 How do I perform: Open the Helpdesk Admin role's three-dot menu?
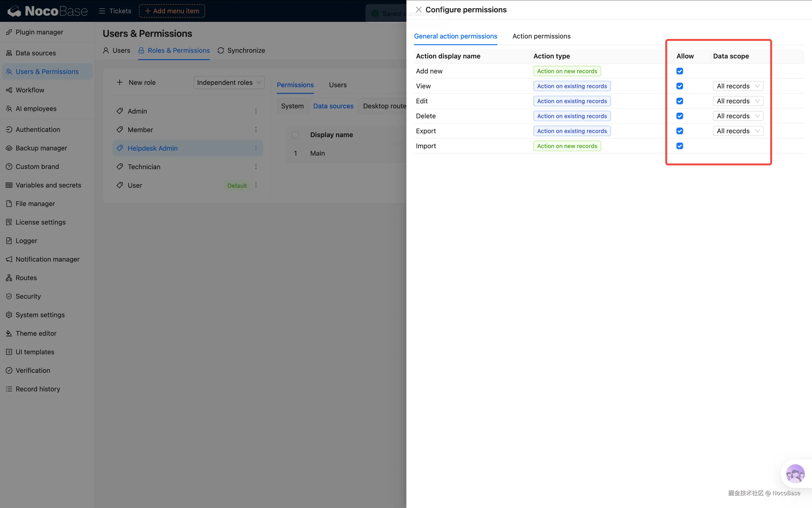256,148
